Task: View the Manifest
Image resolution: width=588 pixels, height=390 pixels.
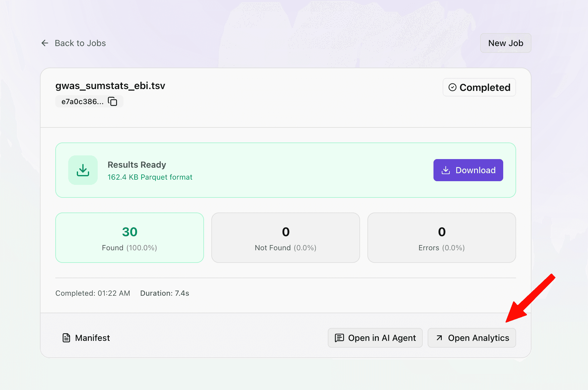Action: click(86, 338)
